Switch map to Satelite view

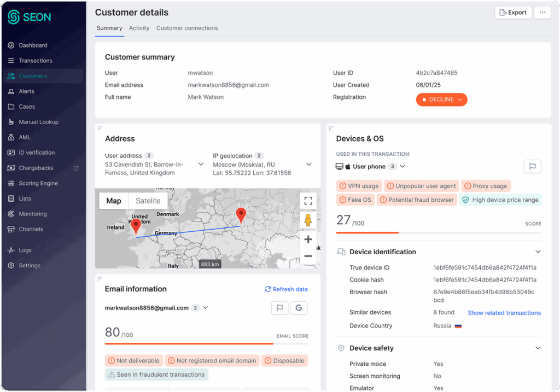(x=148, y=201)
